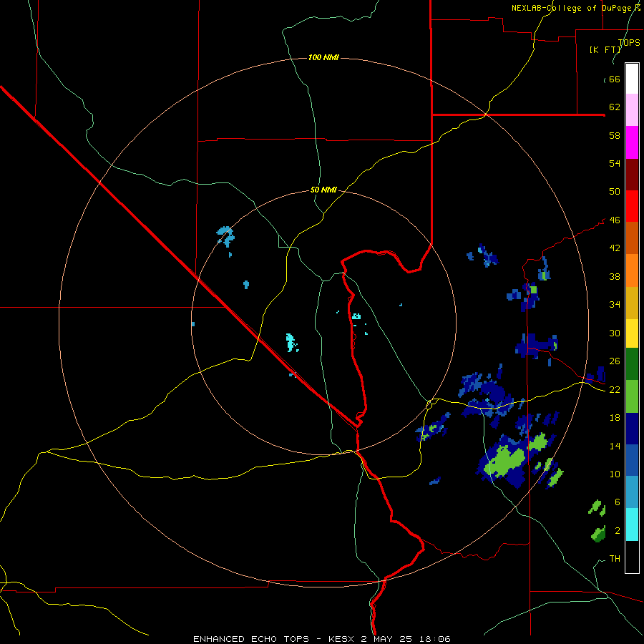This screenshot has width=644, height=644.
Task: Click the legend value 22
Action: point(615,389)
